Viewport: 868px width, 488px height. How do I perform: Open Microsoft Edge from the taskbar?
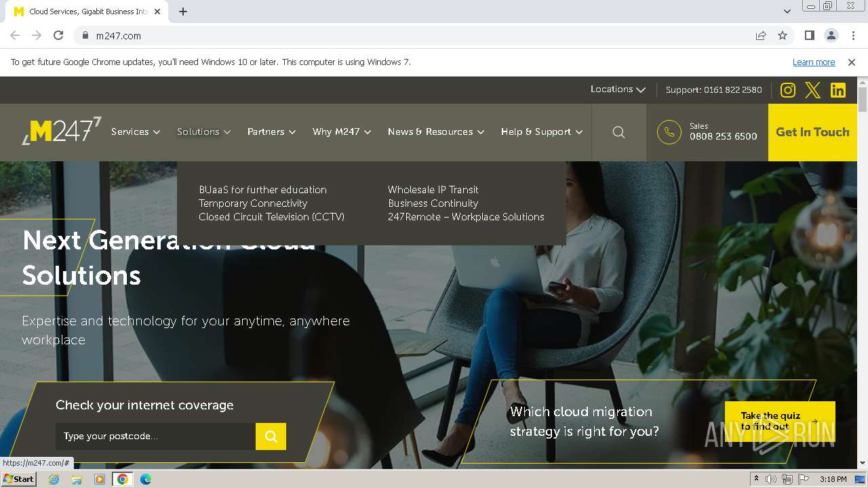tap(145, 479)
